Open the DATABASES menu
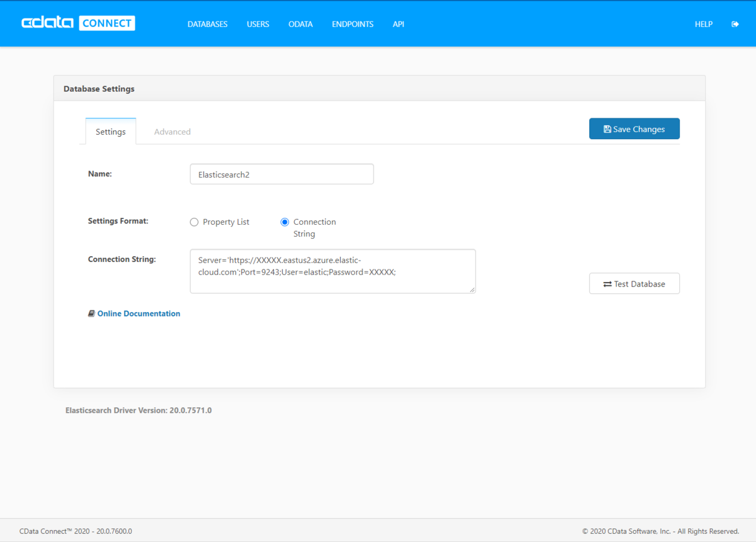This screenshot has width=756, height=542. coord(207,24)
